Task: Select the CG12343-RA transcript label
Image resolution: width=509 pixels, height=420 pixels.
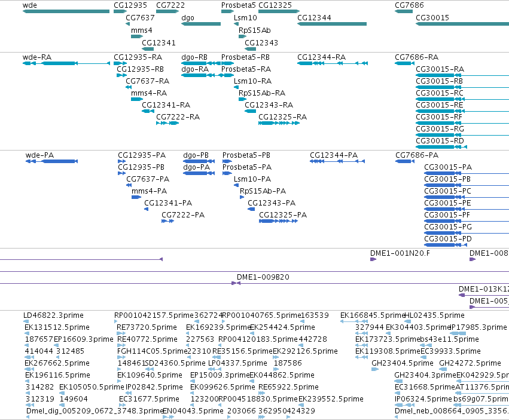Action: (x=269, y=105)
